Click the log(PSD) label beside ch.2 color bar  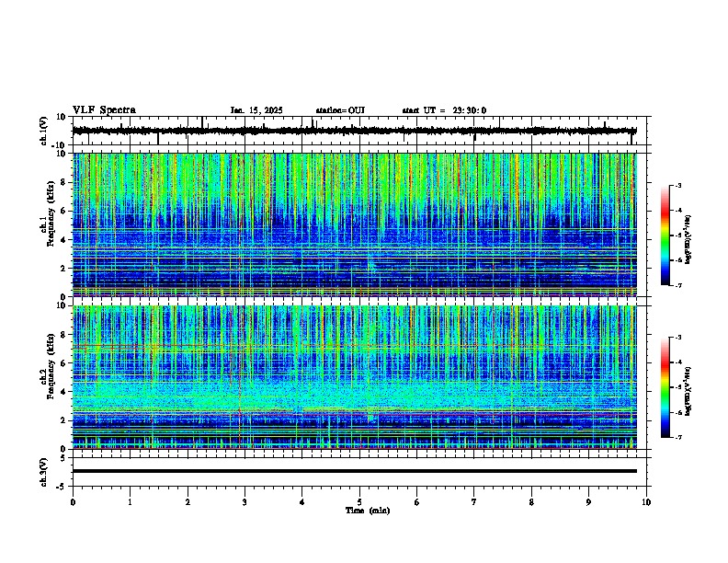coord(688,392)
